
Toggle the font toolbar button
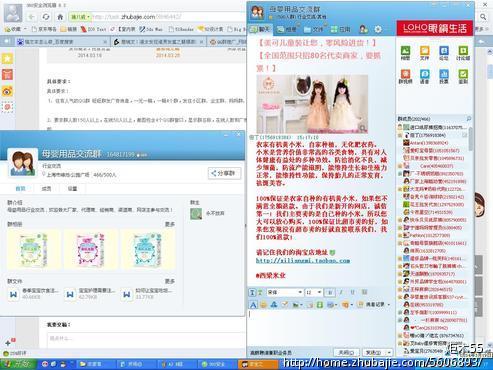tap(252, 293)
